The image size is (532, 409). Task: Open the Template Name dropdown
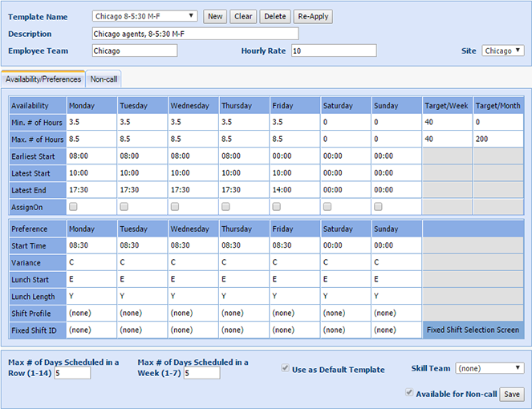pyautogui.click(x=144, y=16)
